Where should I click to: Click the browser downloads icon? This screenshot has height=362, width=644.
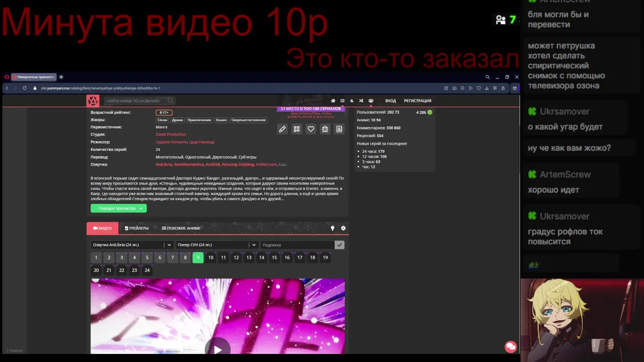click(487, 88)
